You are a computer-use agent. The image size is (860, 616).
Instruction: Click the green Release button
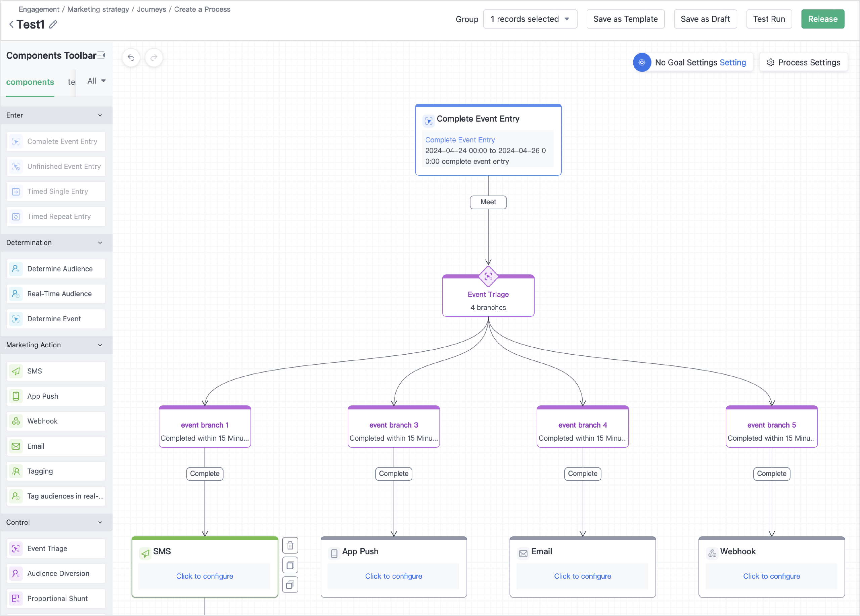pos(822,19)
